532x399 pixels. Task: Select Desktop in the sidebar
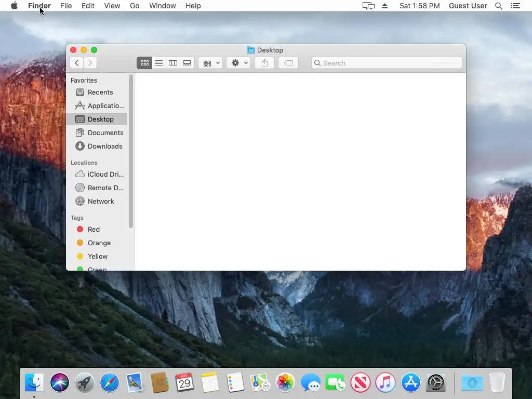point(97,119)
